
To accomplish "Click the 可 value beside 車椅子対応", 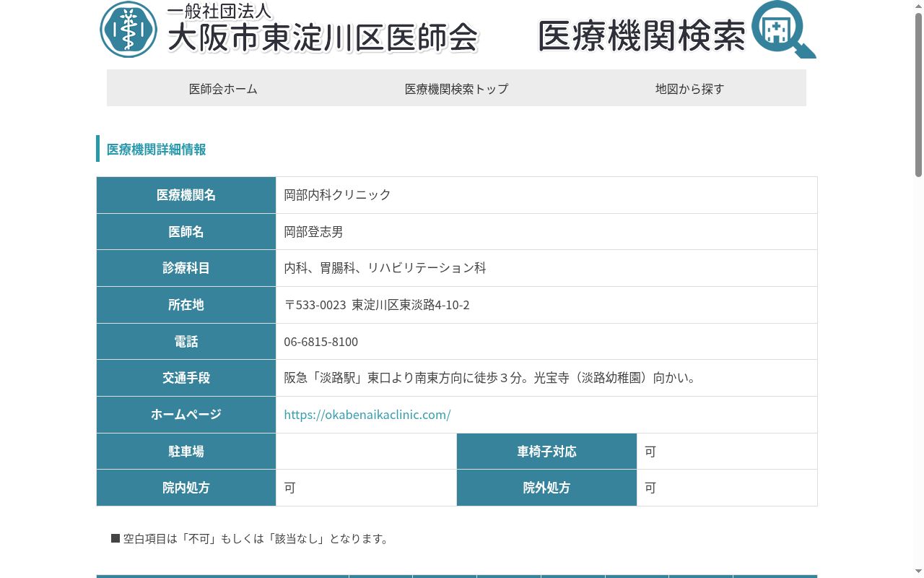I will click(x=650, y=452).
